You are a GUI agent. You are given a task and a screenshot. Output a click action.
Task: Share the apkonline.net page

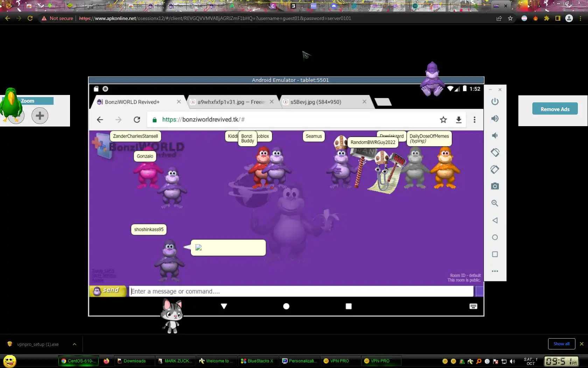click(x=499, y=18)
